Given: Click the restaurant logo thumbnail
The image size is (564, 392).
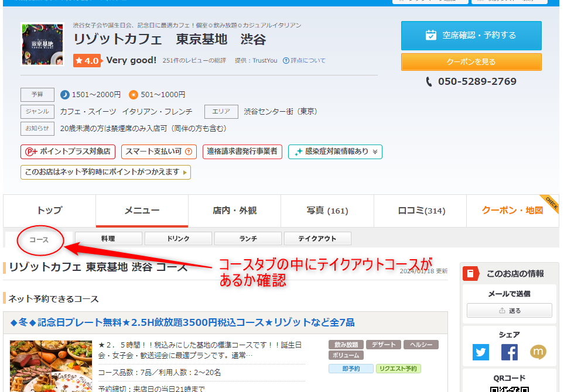Looking at the screenshot, I should 42,44.
